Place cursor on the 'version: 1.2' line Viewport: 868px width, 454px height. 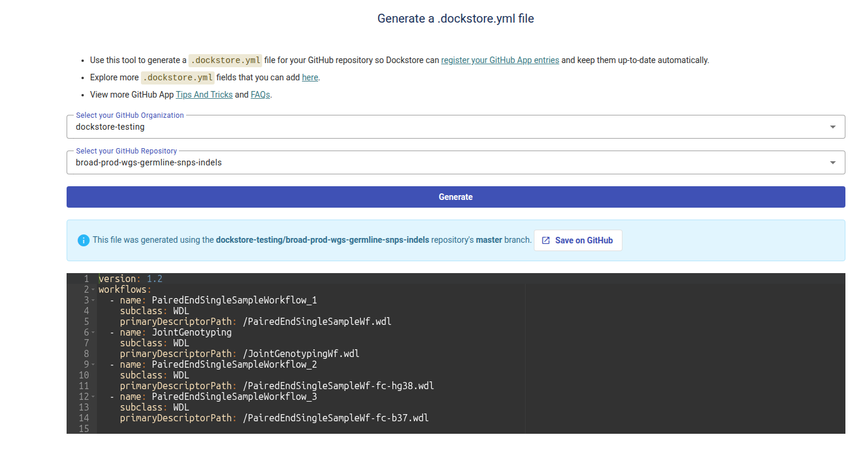130,279
